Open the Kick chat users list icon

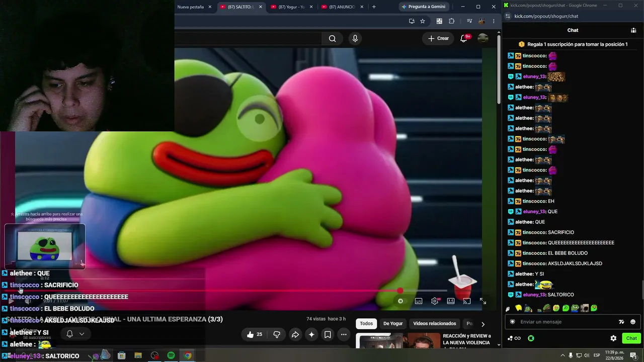633,30
